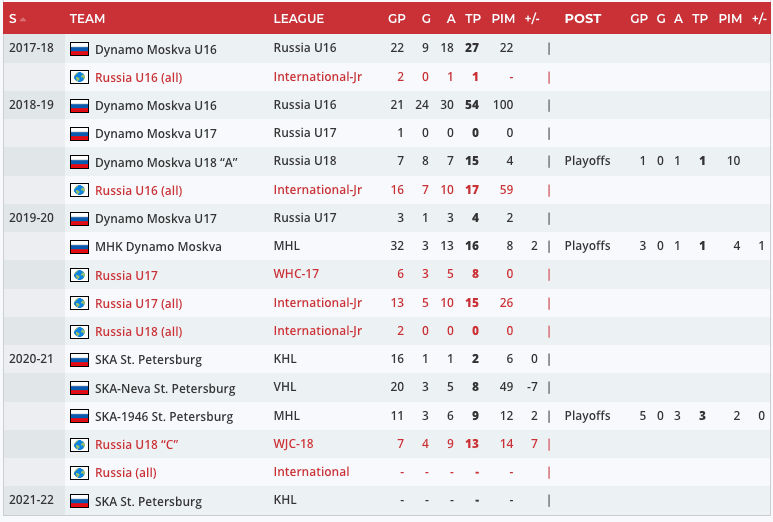Click the globe icon next to Russia (all)
Screen dimensions: 773x522
coord(80,472)
